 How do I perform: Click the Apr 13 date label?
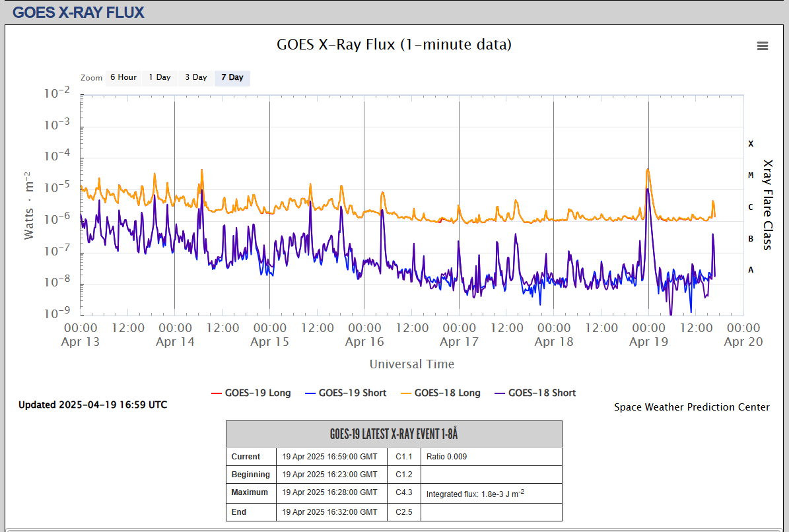81,342
